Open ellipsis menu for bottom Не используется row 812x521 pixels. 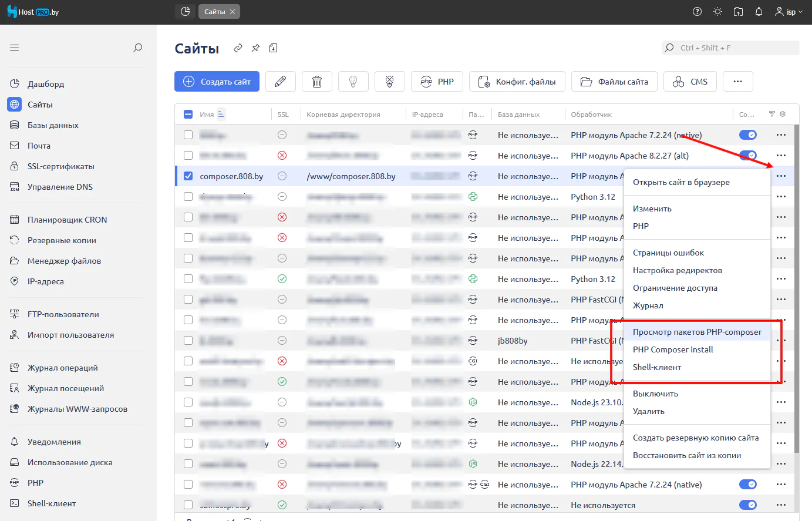[x=781, y=505]
